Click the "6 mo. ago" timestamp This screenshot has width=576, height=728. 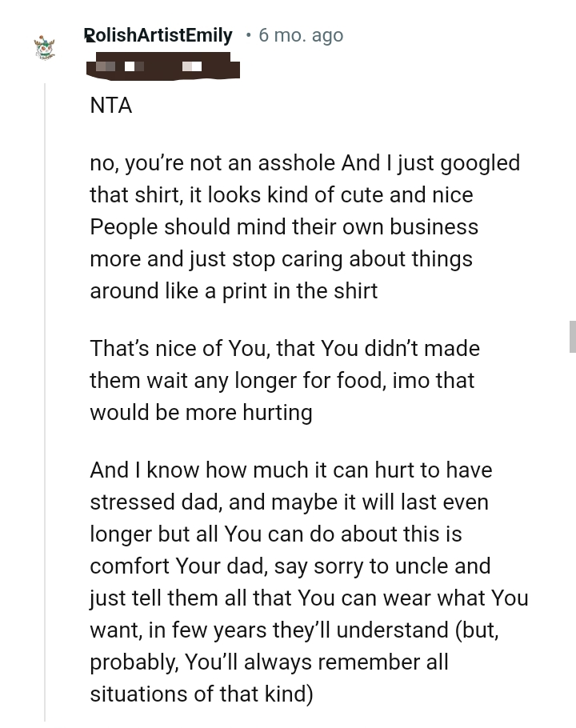click(x=301, y=35)
